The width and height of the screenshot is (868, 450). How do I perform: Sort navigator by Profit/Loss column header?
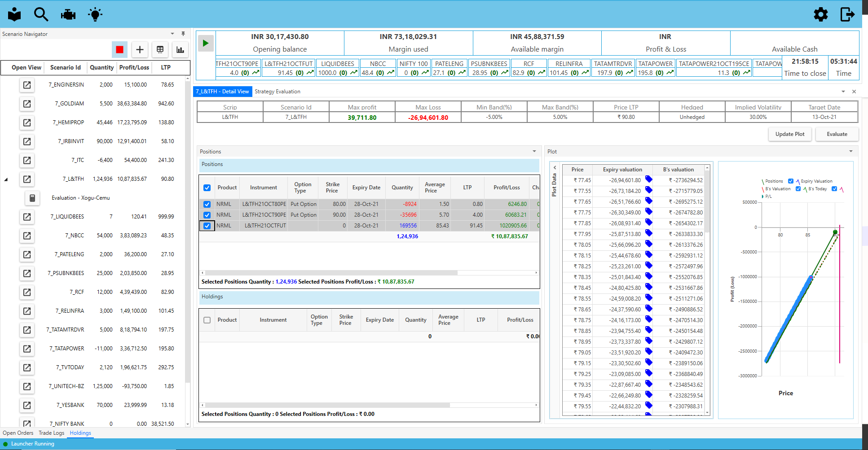tap(134, 67)
